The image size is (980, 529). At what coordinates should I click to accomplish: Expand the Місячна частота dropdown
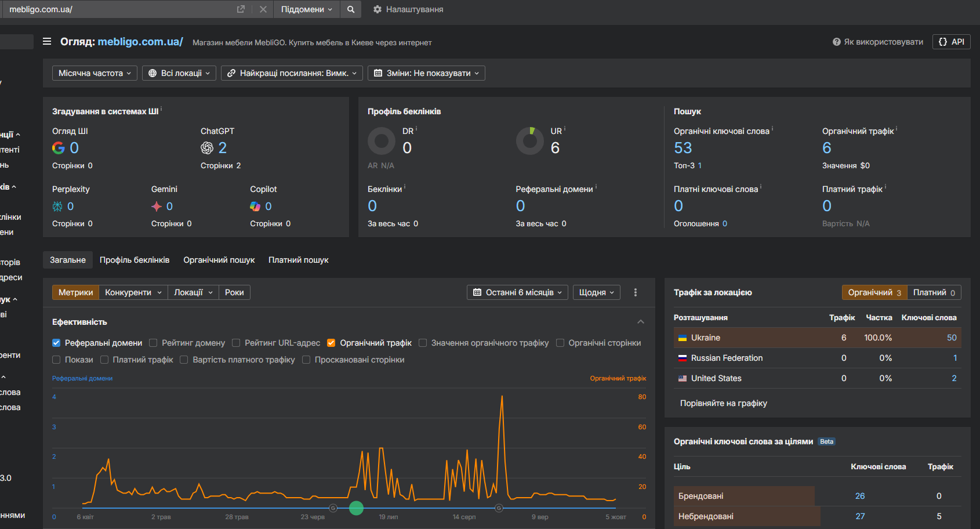[x=95, y=73]
